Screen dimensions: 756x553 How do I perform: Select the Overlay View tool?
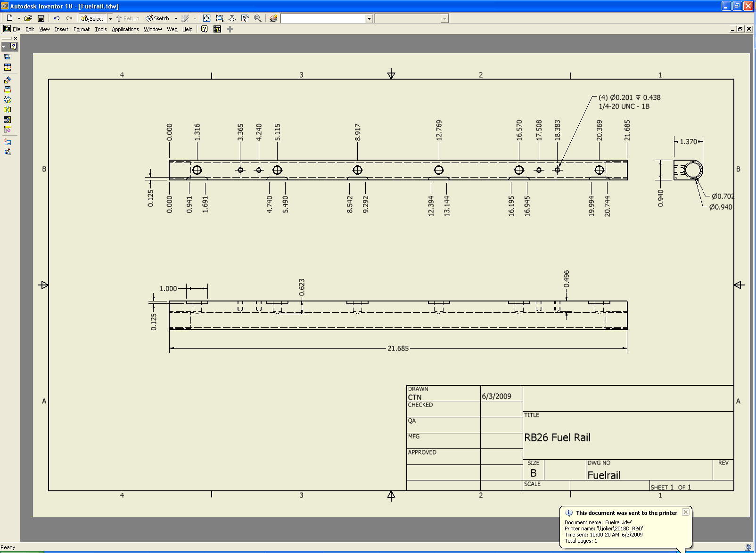point(8,129)
